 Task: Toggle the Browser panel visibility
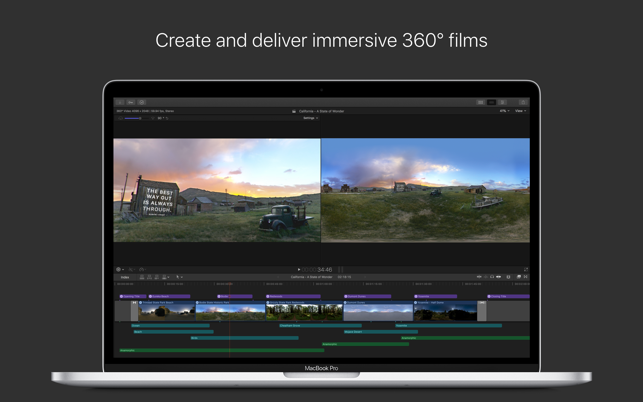481,102
